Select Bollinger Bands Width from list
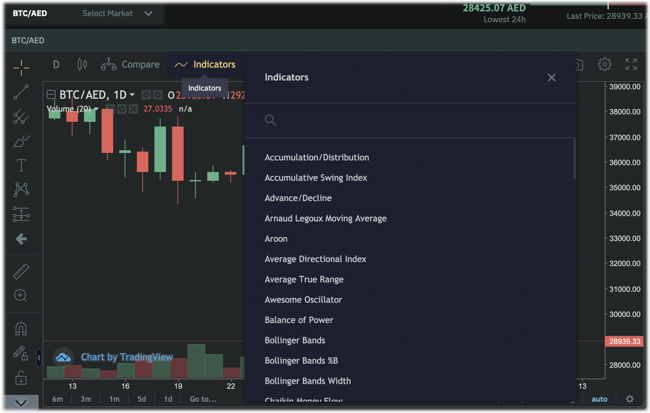The width and height of the screenshot is (650, 413). [308, 381]
